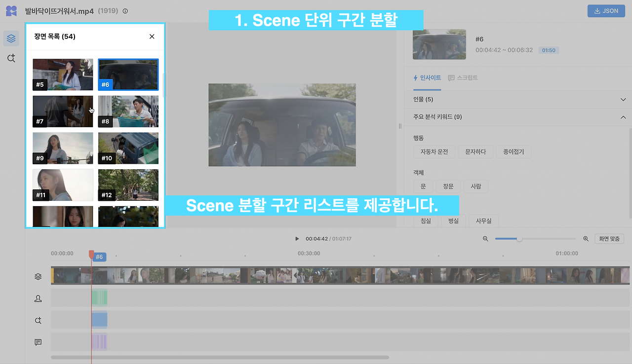The height and width of the screenshot is (364, 632).
Task: Switch to the 스크립트 tab
Action: point(463,77)
